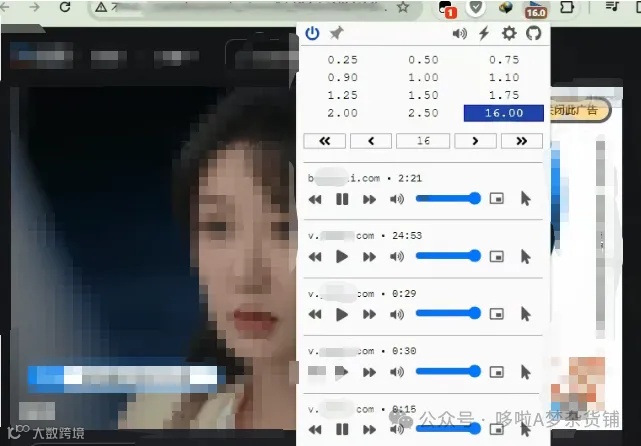Adjust volume slider of the 0:29 video
Screen dimensions: 641x446
(x=448, y=314)
